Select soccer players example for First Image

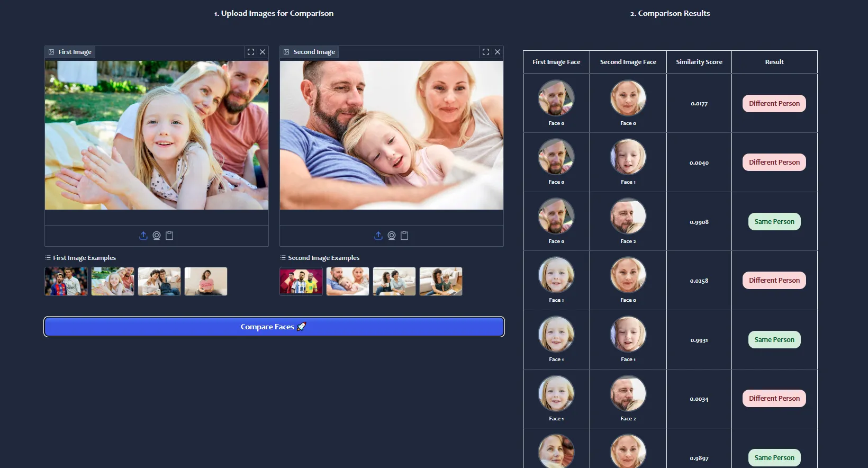[66, 281]
